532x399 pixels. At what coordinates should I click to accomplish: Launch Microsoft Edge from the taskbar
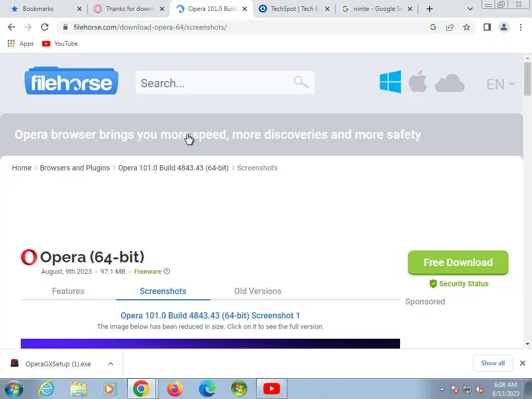pyautogui.click(x=207, y=389)
